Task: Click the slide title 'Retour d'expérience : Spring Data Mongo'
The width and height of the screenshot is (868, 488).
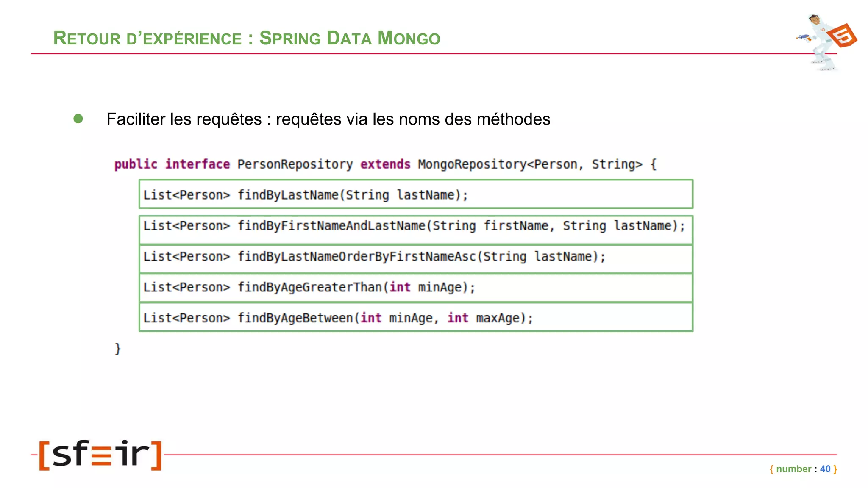Action: pyautogui.click(x=247, y=38)
